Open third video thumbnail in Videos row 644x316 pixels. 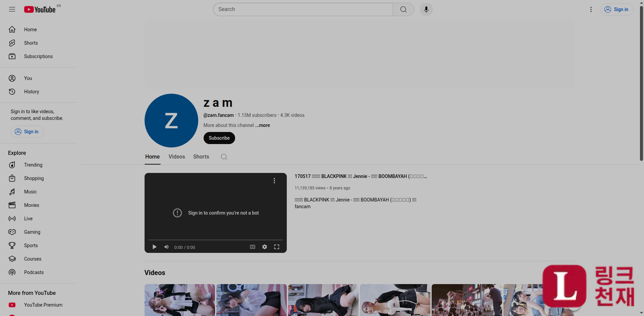point(323,300)
